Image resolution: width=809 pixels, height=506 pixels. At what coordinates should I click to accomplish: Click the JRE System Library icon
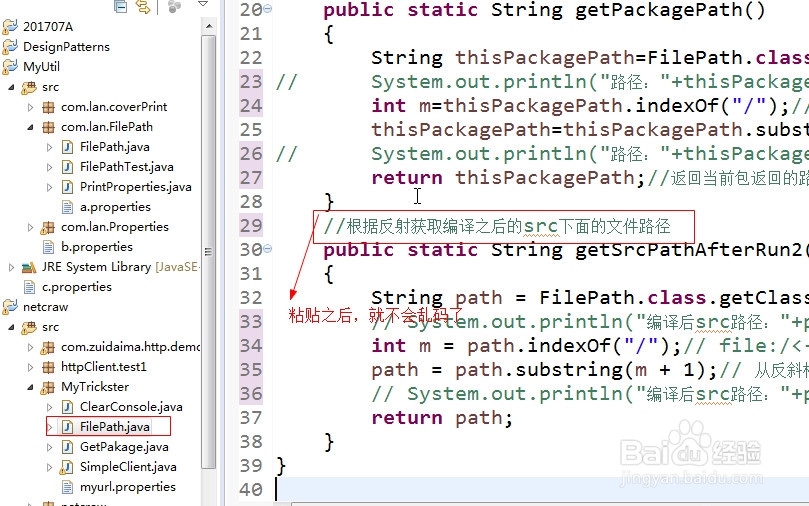(29, 267)
